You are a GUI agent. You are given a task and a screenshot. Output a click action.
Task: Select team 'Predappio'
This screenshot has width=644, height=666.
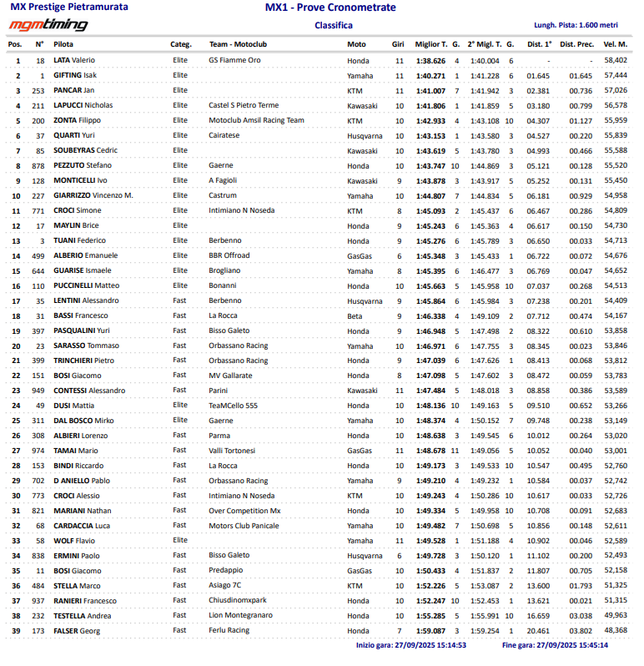[226, 570]
